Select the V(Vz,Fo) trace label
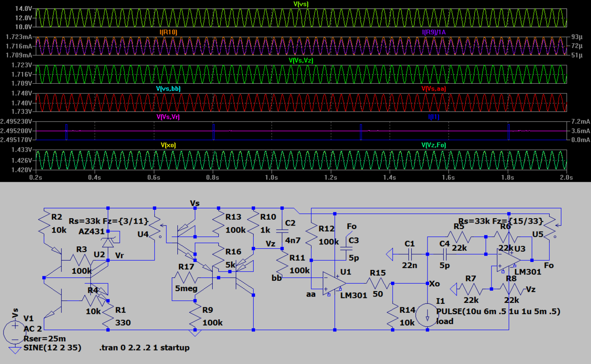Image resolution: width=591 pixels, height=364 pixels. [x=434, y=145]
